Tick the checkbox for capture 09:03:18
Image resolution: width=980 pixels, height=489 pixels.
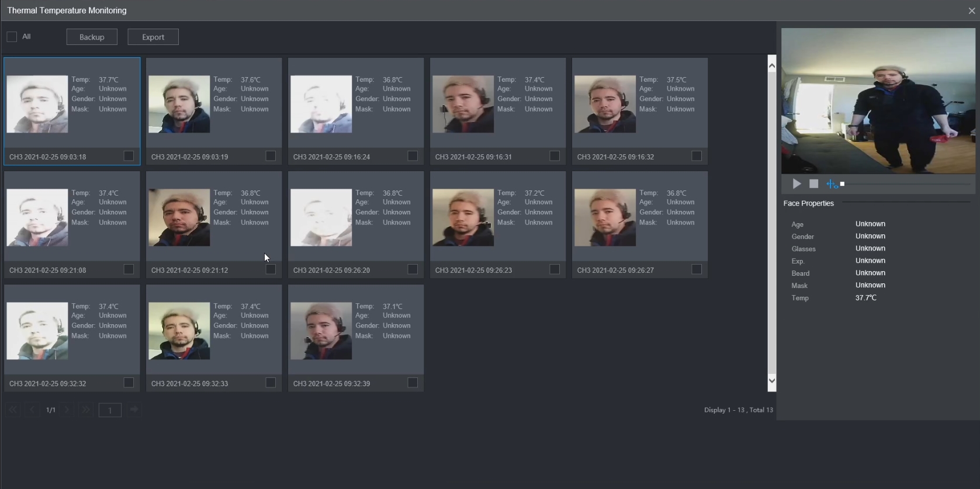[x=129, y=156]
